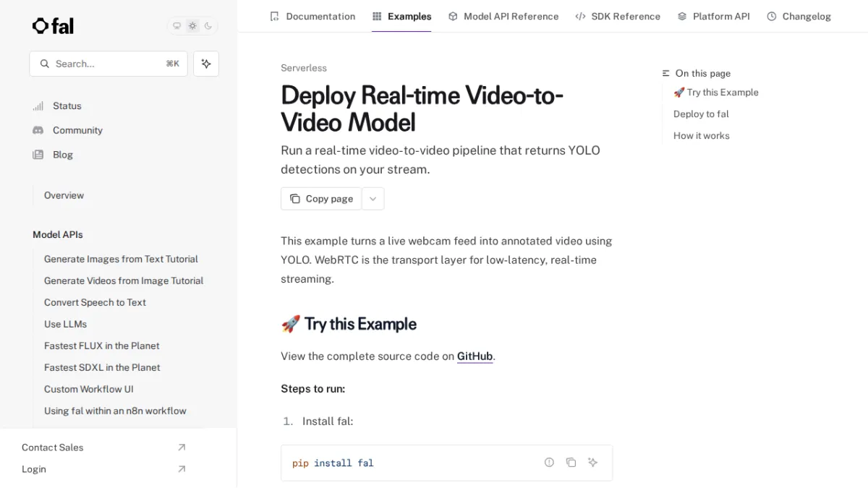Image resolution: width=868 pixels, height=488 pixels.
Task: Open Generate Videos from Image Tutorial
Action: tap(124, 281)
